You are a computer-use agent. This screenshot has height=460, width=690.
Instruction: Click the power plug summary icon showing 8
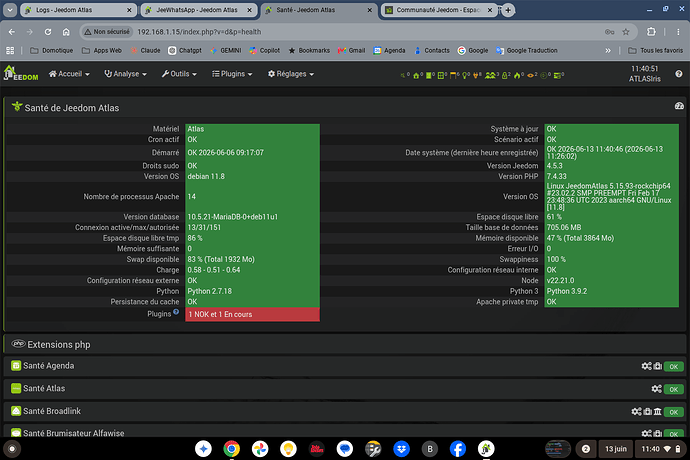[475, 76]
